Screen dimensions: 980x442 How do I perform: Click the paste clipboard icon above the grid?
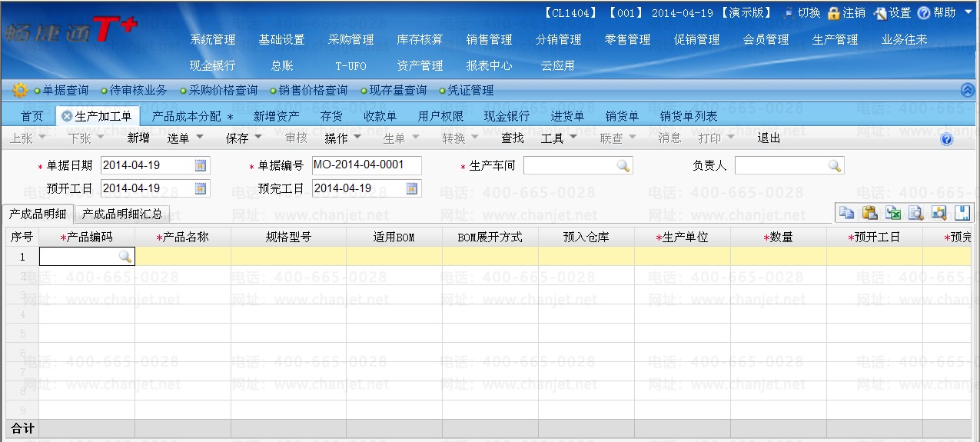pos(869,213)
